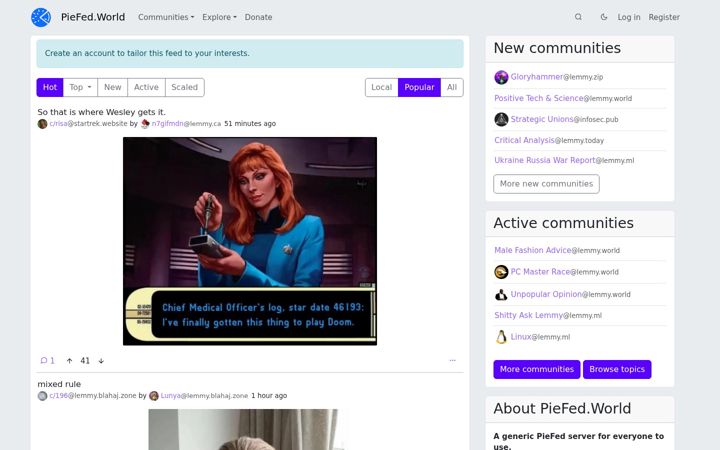Switch feed filter to Local
The width and height of the screenshot is (720, 450).
pyautogui.click(x=382, y=87)
